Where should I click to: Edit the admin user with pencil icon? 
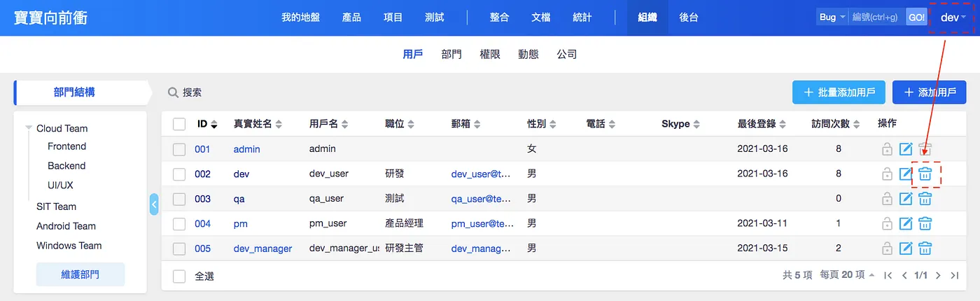point(906,149)
